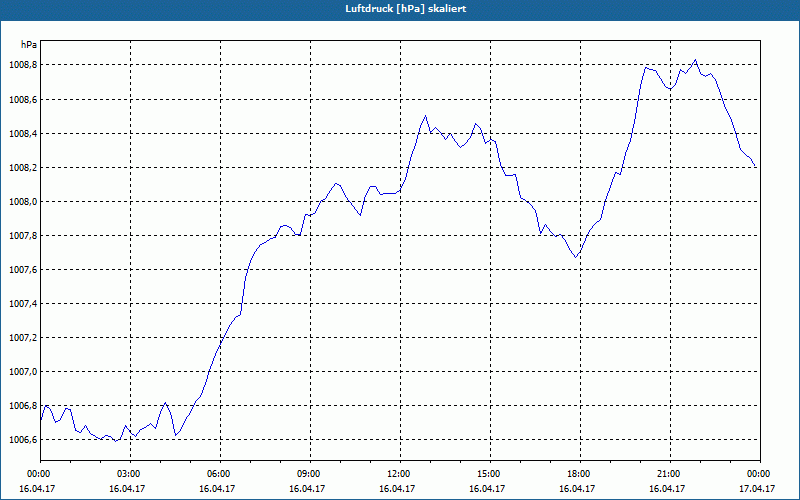Click the "06:00" time axis label
Image resolution: width=800 pixels, height=500 pixels.
[x=216, y=474]
